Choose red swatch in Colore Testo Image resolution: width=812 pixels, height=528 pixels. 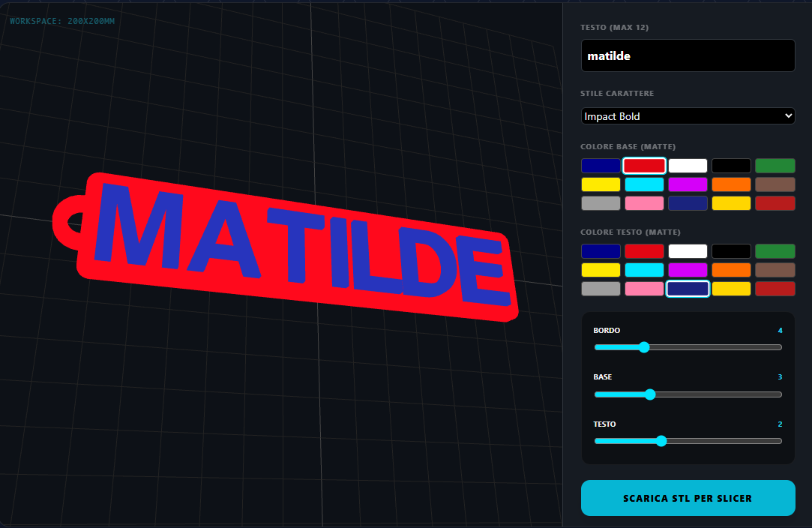point(644,251)
